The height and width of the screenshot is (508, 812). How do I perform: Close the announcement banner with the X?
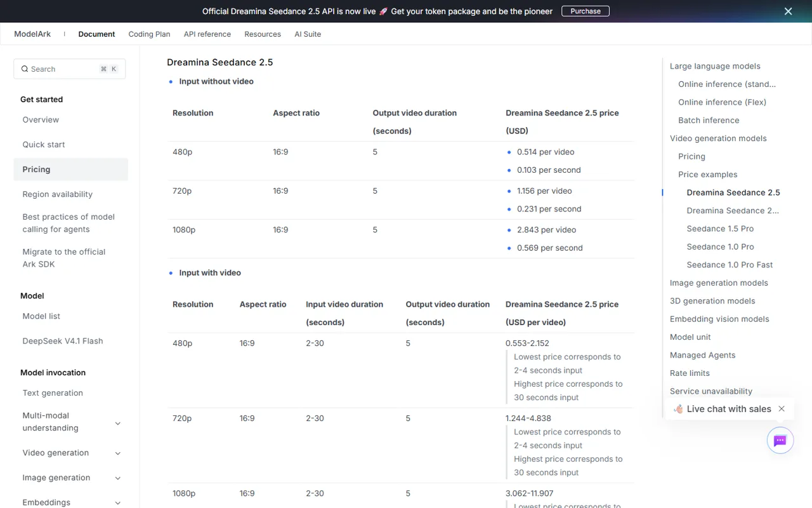pos(788,11)
